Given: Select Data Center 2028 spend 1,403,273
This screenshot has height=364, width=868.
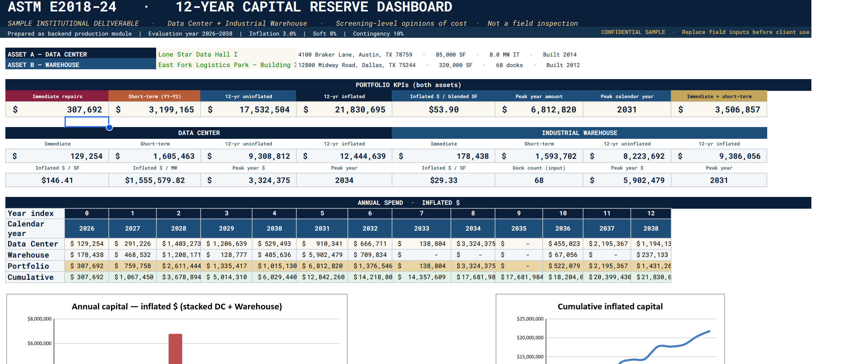Looking at the screenshot, I should (x=178, y=243).
